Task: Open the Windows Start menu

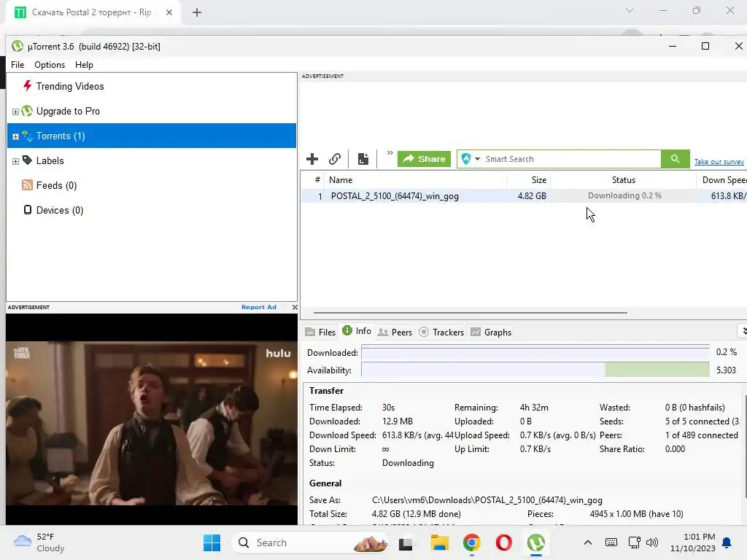Action: tap(212, 542)
